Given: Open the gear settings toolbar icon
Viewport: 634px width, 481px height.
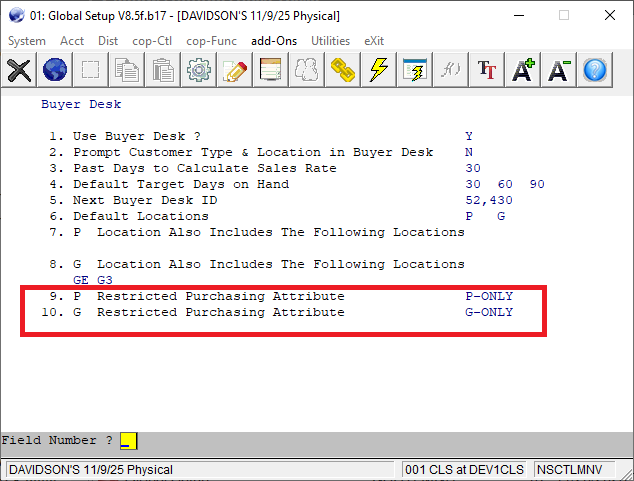Looking at the screenshot, I should tap(199, 70).
